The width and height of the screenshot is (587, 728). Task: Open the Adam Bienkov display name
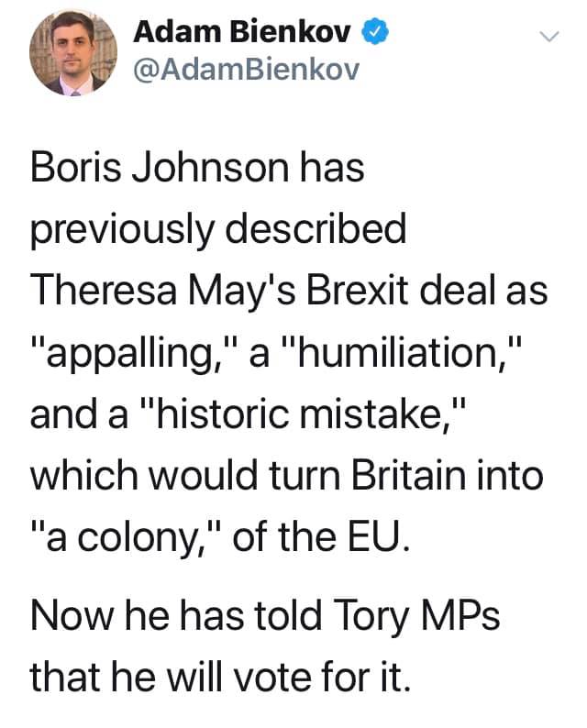(243, 34)
